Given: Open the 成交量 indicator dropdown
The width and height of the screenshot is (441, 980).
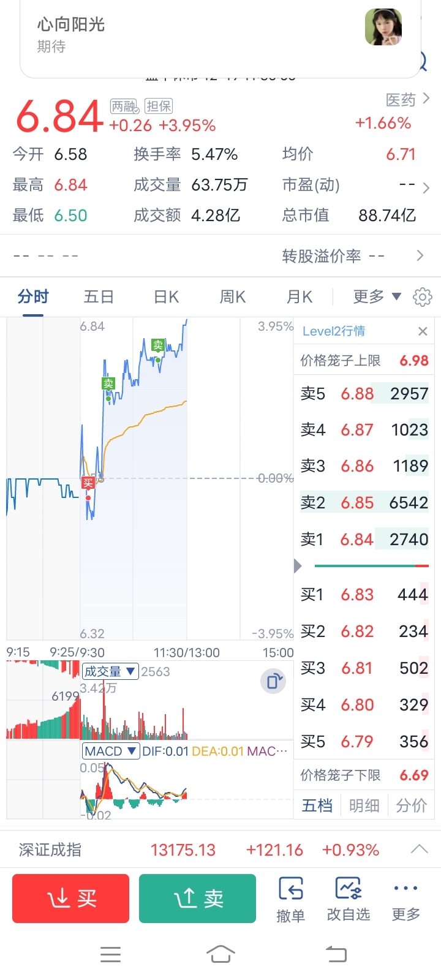Looking at the screenshot, I should point(110,672).
